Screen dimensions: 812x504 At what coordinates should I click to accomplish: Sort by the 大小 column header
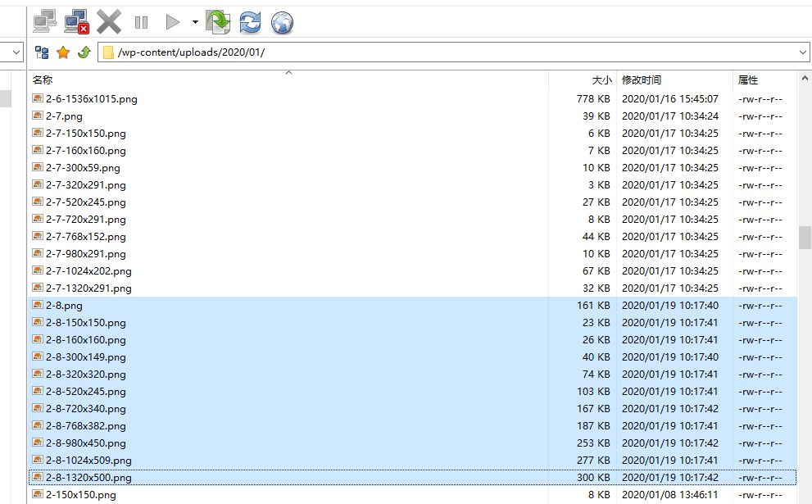[601, 80]
